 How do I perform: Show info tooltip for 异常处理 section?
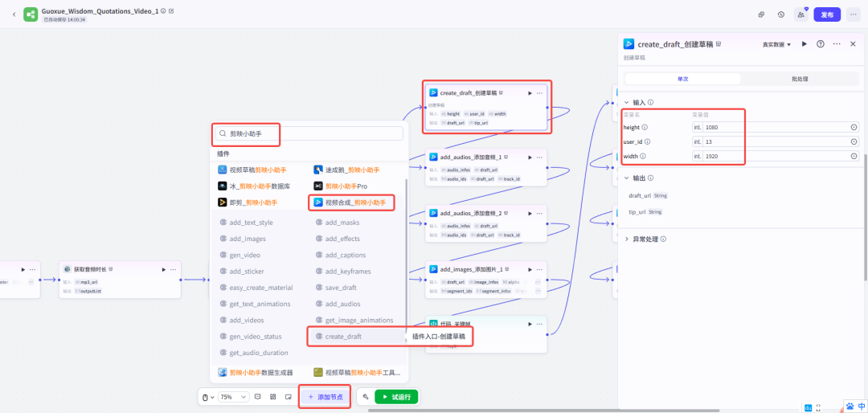point(663,239)
